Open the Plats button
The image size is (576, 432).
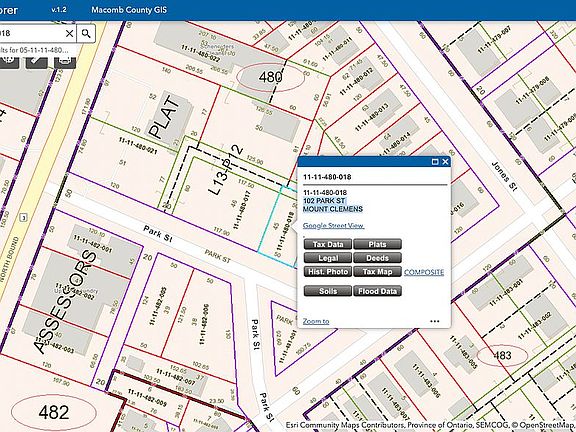[377, 244]
